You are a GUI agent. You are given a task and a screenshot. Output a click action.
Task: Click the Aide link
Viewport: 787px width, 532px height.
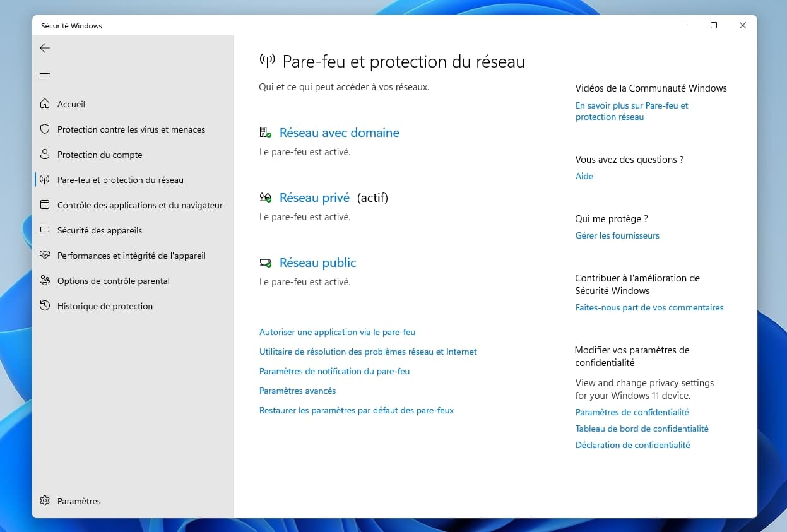point(584,176)
